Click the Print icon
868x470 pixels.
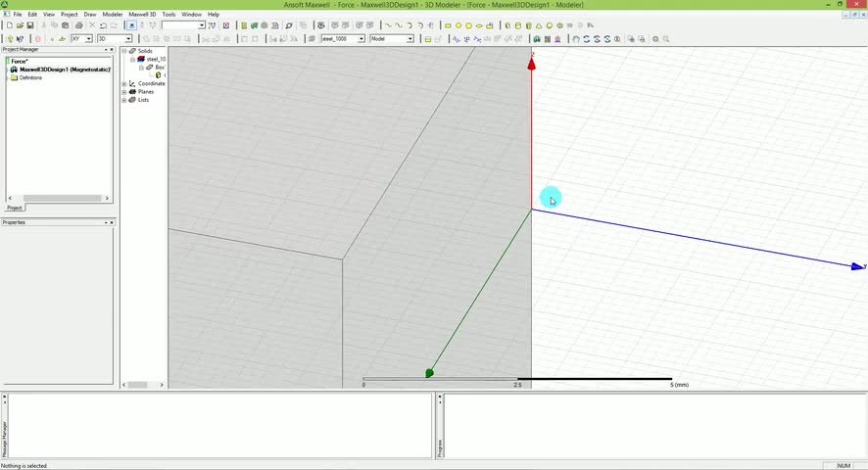(79, 25)
